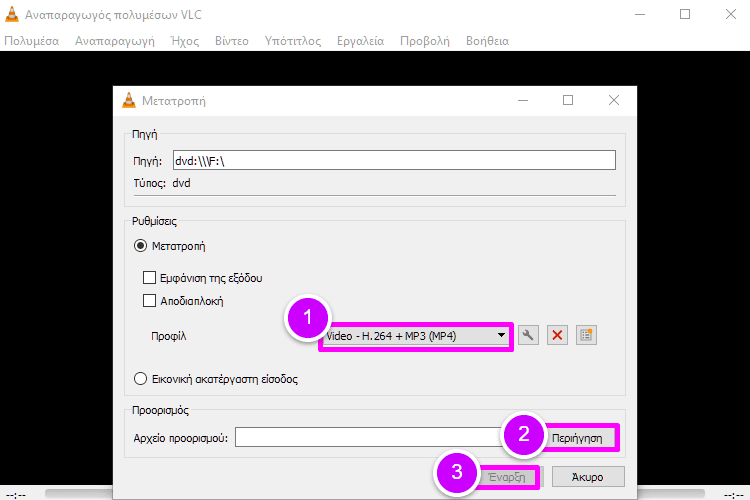Maximize the VLC main window
The image size is (750, 500).
[685, 14]
